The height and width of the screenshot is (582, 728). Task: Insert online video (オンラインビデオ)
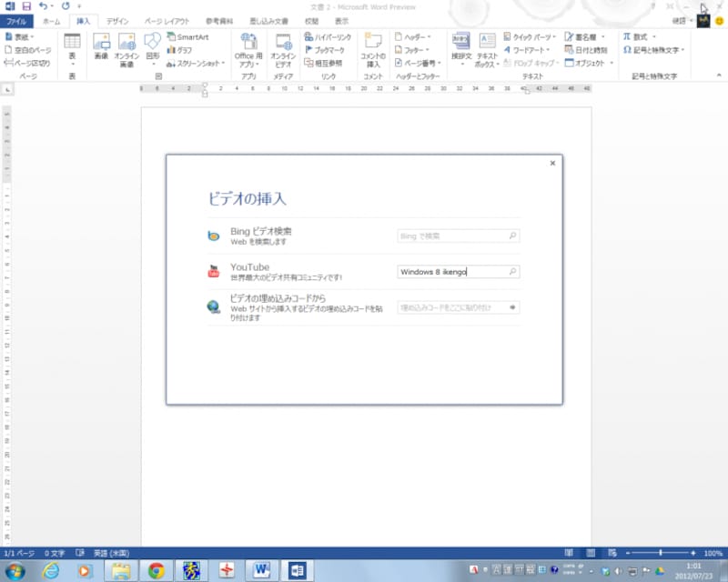(283, 50)
